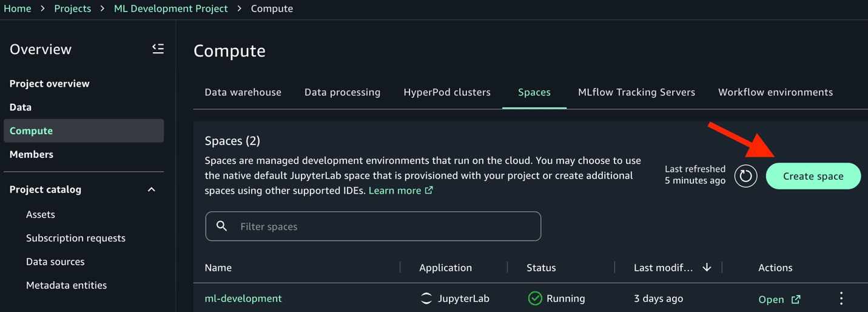Open Subscription requests in Project catalog
The height and width of the screenshot is (312, 868).
coord(76,238)
